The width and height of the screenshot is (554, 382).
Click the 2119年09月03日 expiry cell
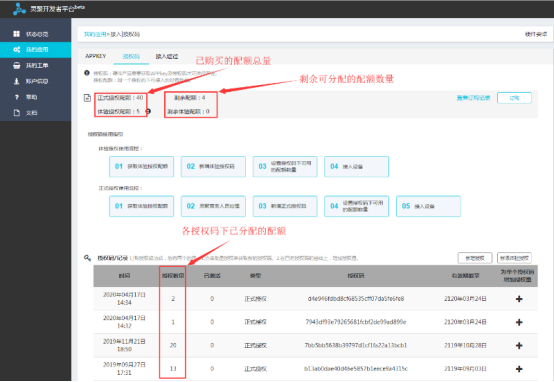[x=465, y=369]
